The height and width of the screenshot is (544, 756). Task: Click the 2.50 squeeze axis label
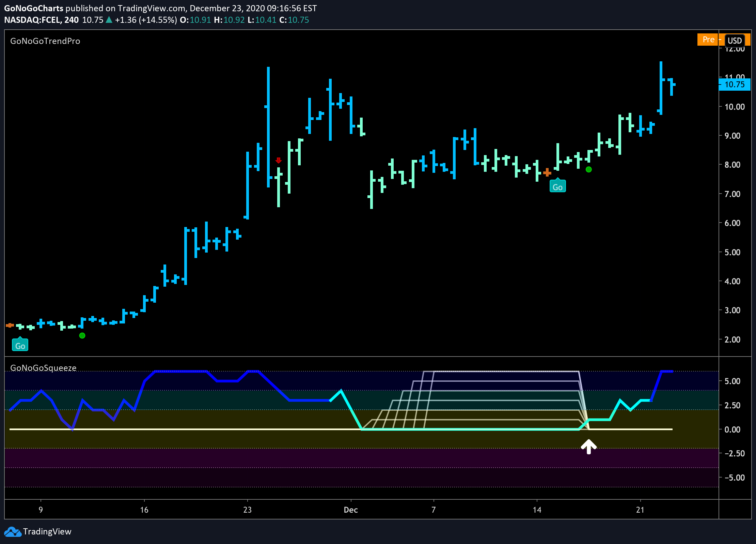(732, 405)
